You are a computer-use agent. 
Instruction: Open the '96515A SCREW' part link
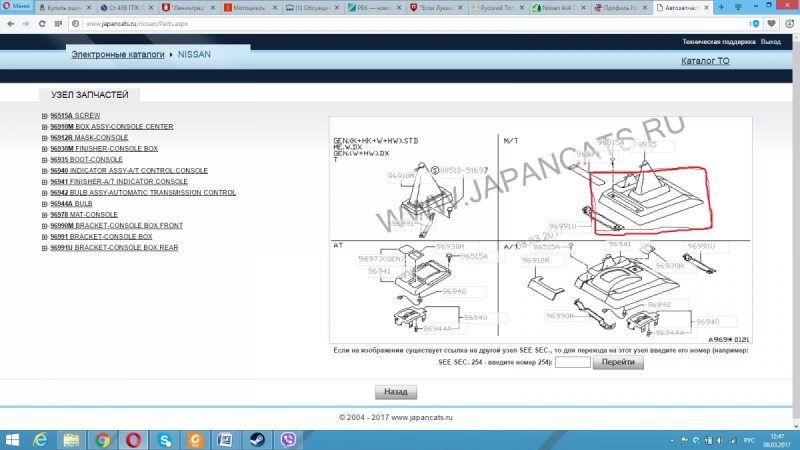(75, 116)
